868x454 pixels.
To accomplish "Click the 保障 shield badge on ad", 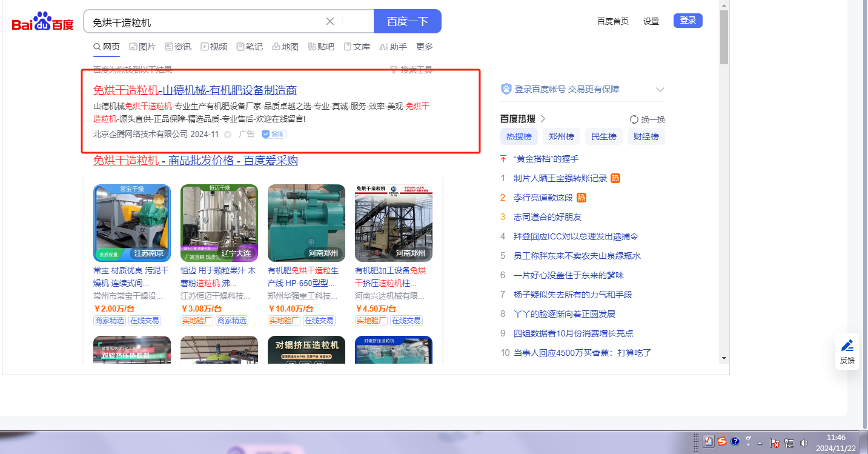I will (x=274, y=134).
